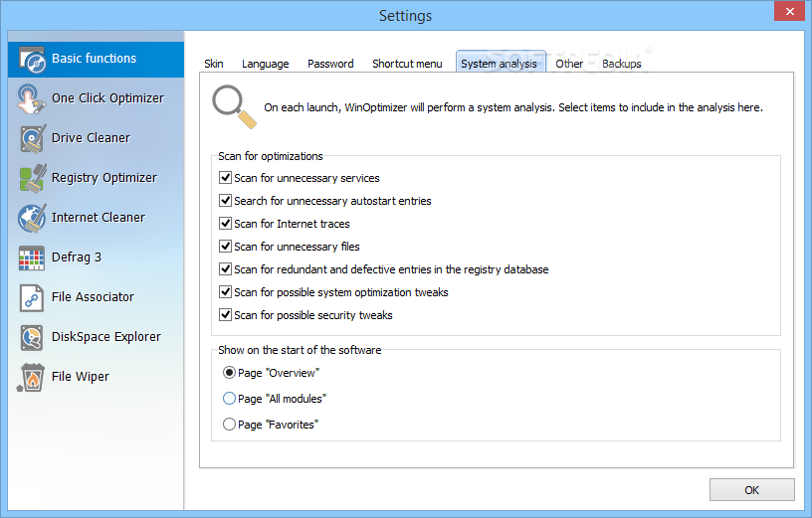Click the File Wiper trash fire icon
This screenshot has height=518, width=812.
(31, 377)
